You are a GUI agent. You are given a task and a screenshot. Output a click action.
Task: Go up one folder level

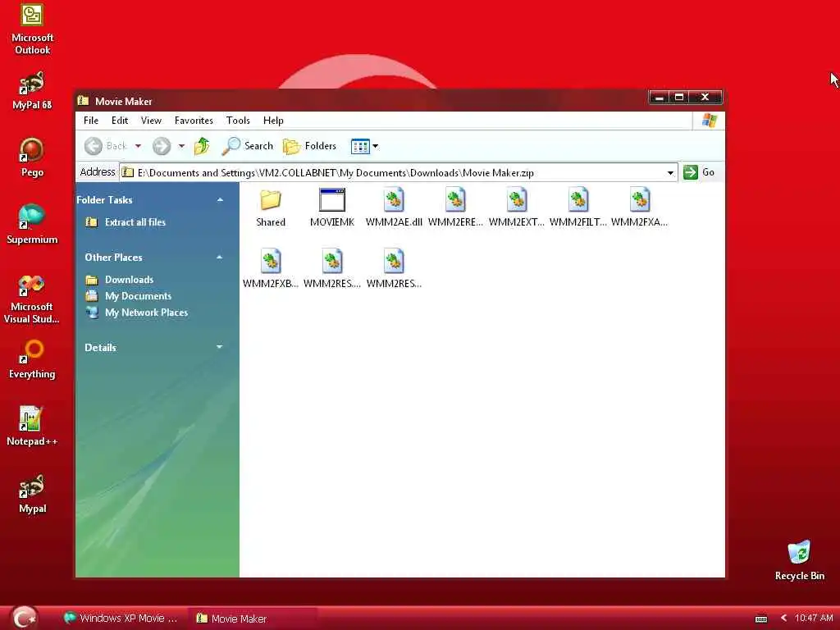202,146
